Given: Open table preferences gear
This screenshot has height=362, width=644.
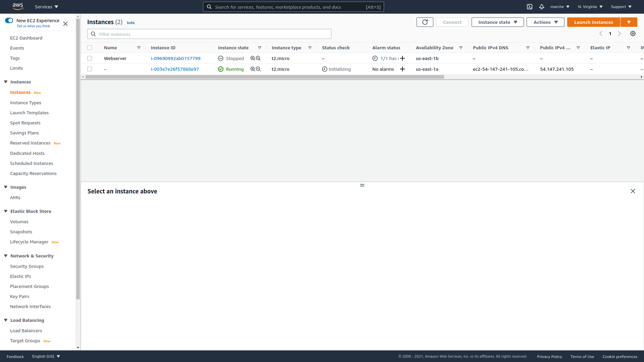Looking at the screenshot, I should tap(633, 34).
